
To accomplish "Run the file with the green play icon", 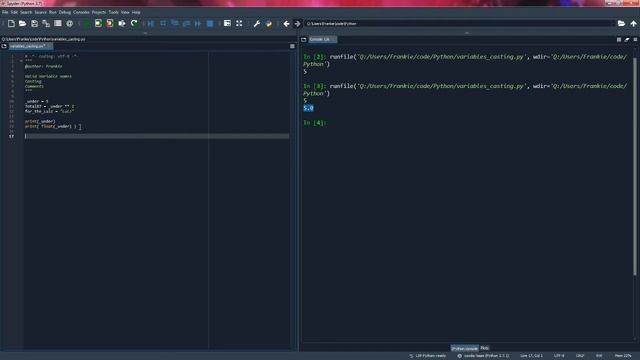I will [87, 24].
